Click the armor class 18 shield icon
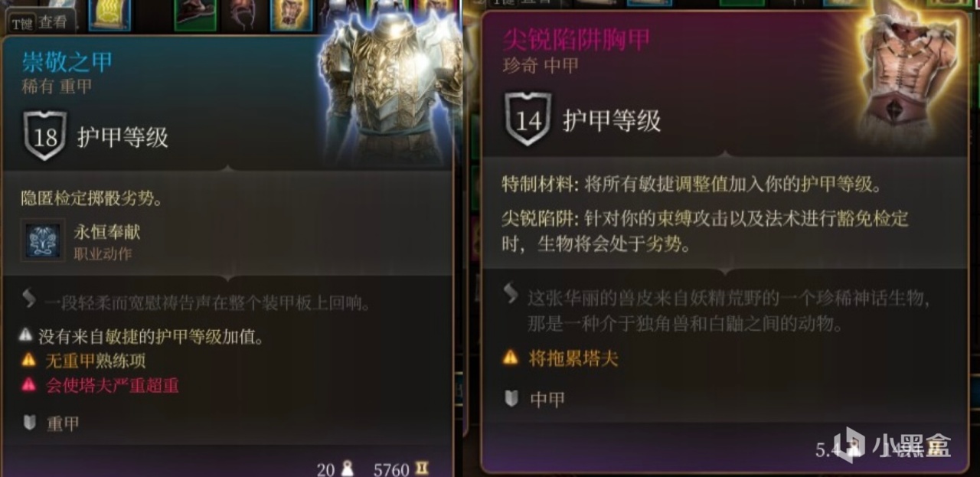The image size is (980, 477). tap(45, 136)
